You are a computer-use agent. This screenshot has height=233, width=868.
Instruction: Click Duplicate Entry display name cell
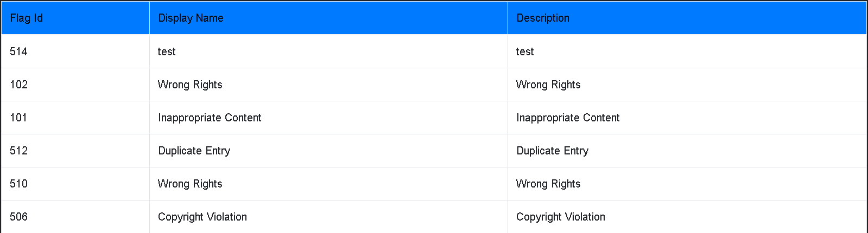click(328, 151)
